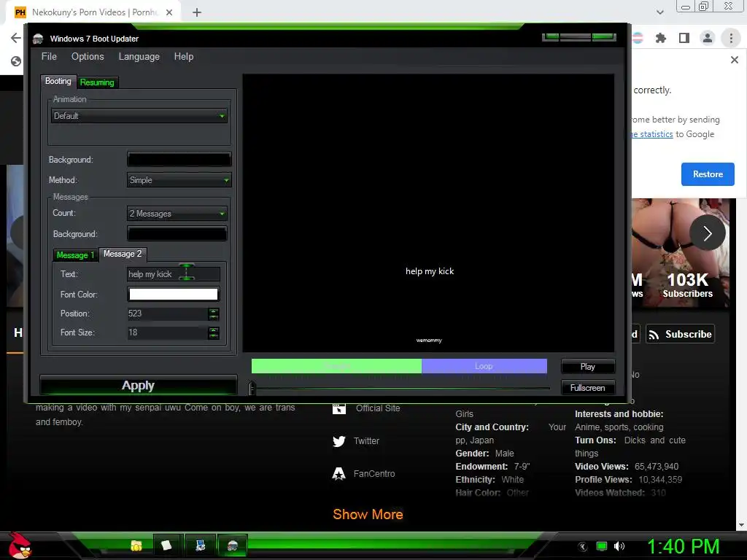Increase the Font Size value

pos(214,330)
